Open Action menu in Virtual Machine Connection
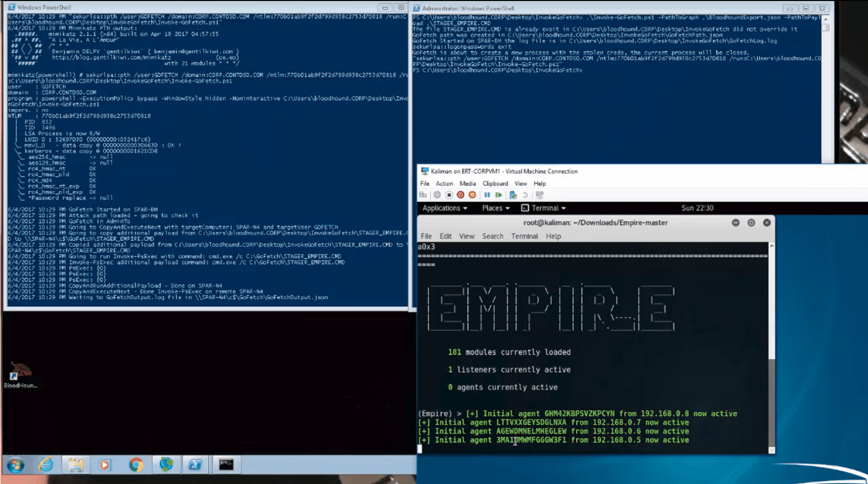The image size is (868, 484). coord(444,184)
